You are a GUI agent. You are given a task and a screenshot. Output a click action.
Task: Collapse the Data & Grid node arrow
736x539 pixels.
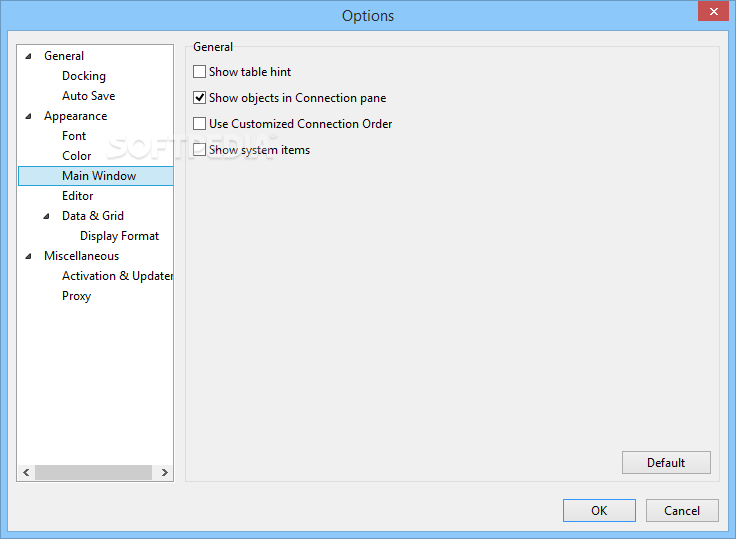point(46,216)
